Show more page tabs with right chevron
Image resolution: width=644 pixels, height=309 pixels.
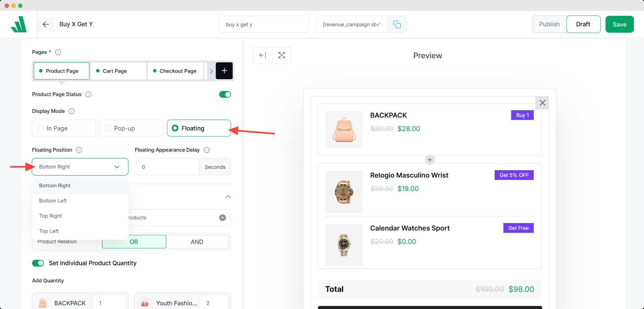211,71
